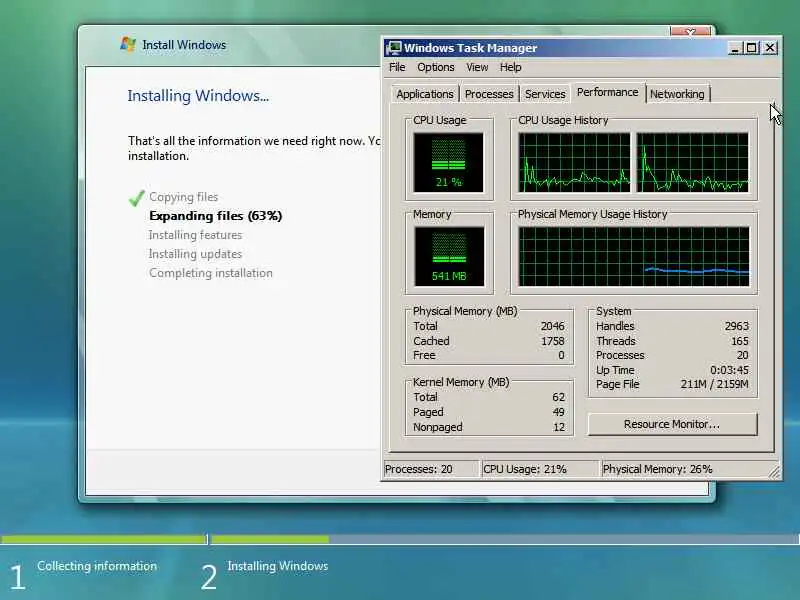Open the View menu in Task Manager

477,67
